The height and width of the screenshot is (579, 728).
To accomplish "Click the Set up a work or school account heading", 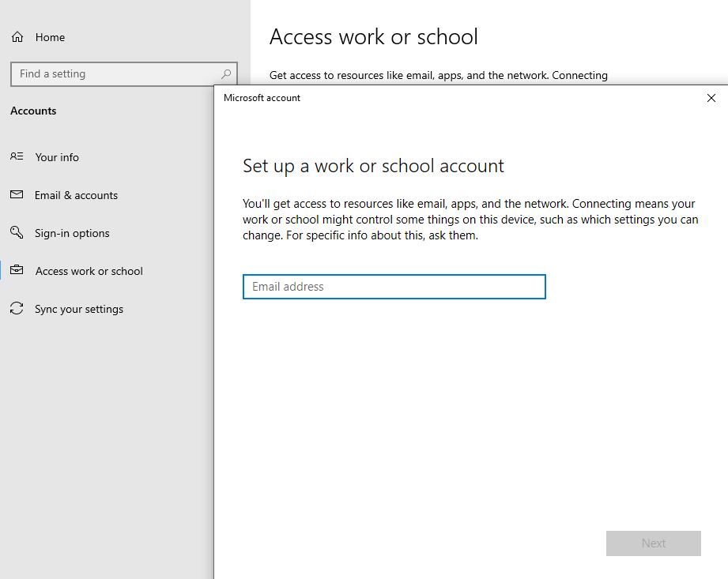I will (373, 166).
